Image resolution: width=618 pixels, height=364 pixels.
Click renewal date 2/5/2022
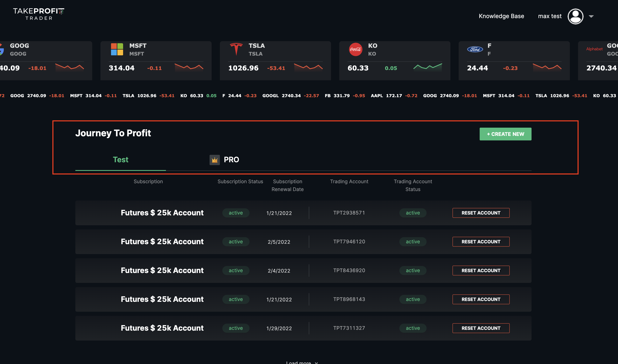279,242
